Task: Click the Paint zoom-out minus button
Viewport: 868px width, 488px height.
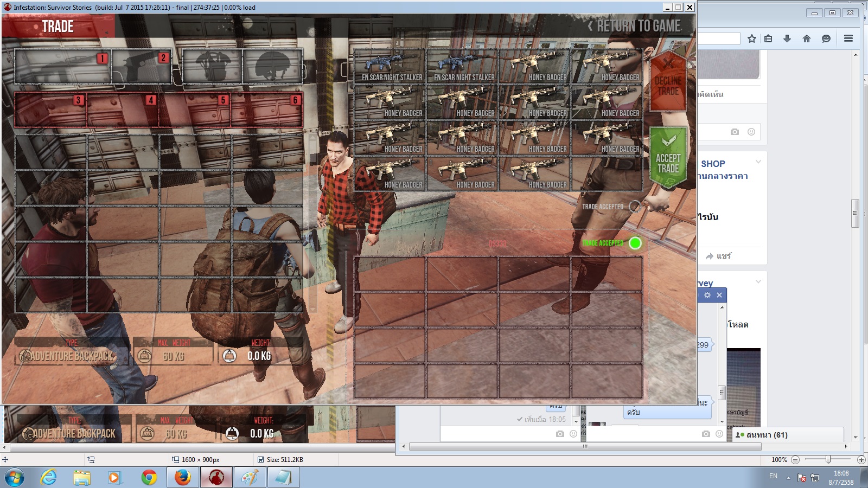Action: 795,460
